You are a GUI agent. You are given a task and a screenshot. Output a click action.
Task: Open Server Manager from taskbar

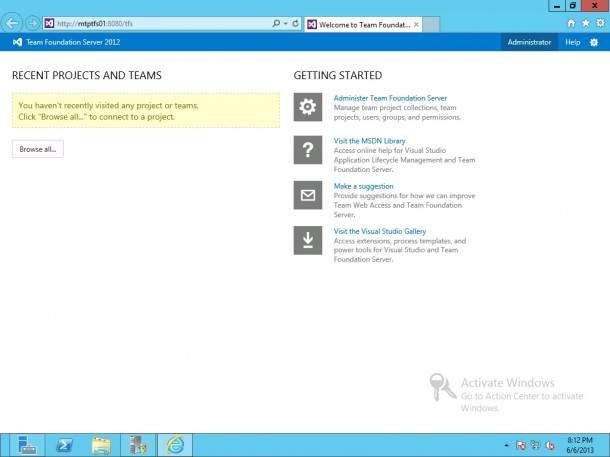tap(27, 445)
